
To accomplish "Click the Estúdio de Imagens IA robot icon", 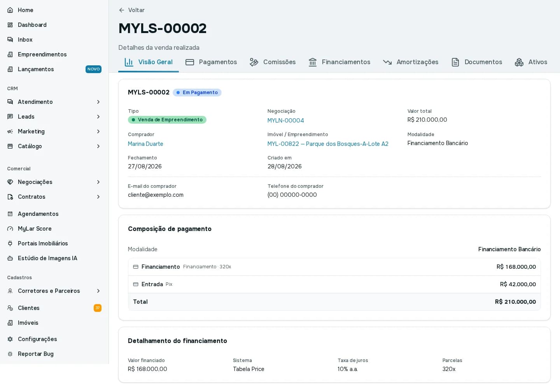I will (10, 258).
